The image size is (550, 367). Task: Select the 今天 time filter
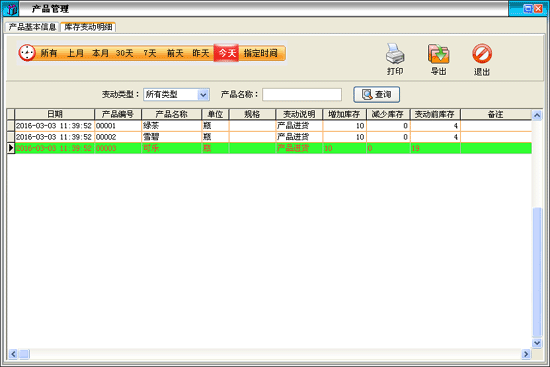(227, 53)
